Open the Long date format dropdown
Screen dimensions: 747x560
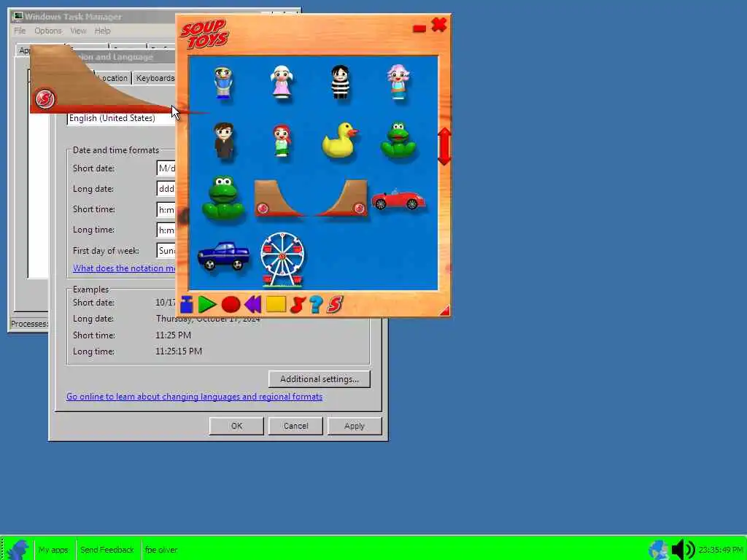166,189
